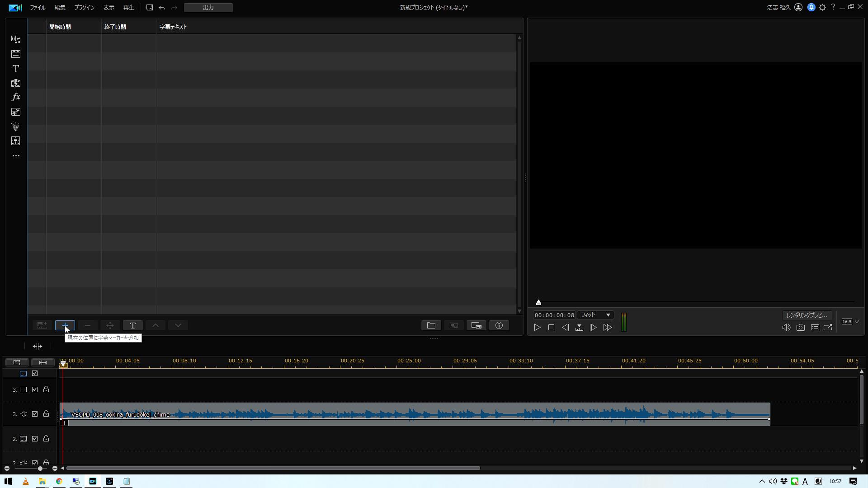
Task: Click the subtitle position adjust icon
Action: 110,325
